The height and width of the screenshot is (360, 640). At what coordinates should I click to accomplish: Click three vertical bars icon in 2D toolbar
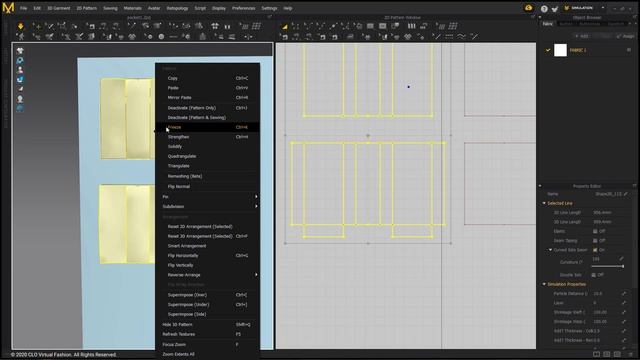point(411,26)
